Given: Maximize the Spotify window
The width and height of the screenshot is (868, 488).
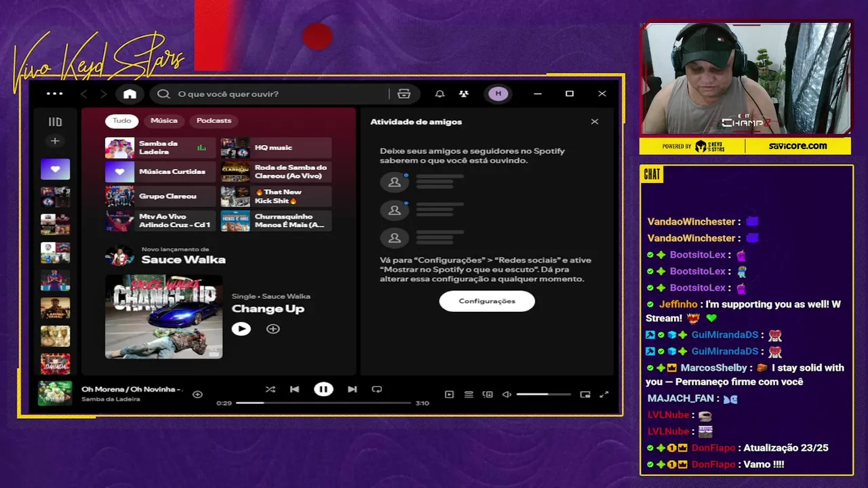Looking at the screenshot, I should [570, 94].
